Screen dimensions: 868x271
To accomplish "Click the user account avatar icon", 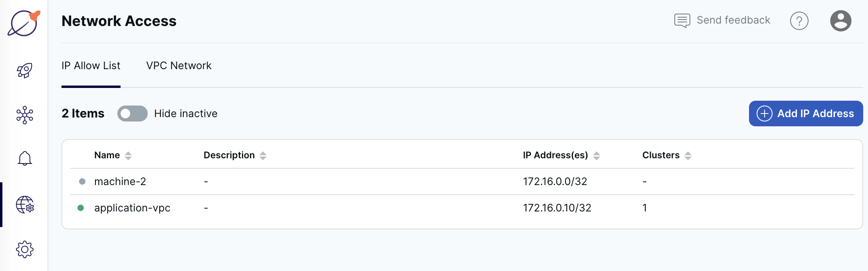I will (x=840, y=21).
